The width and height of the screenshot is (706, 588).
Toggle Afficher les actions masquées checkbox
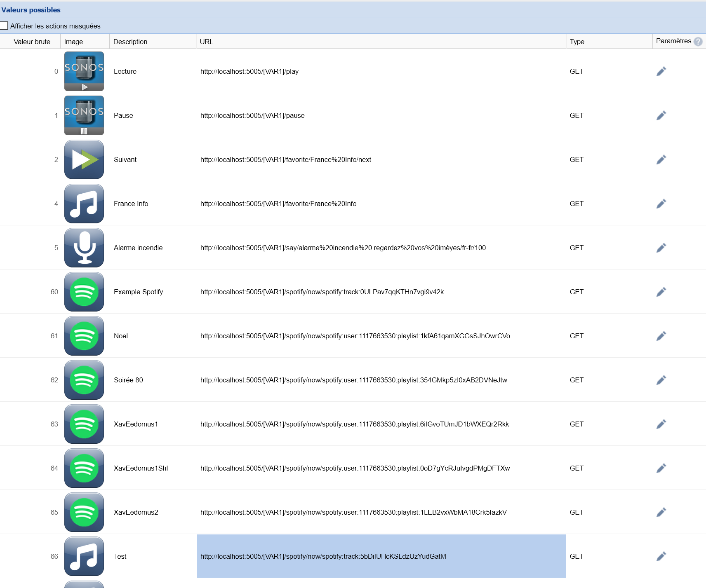click(x=4, y=26)
